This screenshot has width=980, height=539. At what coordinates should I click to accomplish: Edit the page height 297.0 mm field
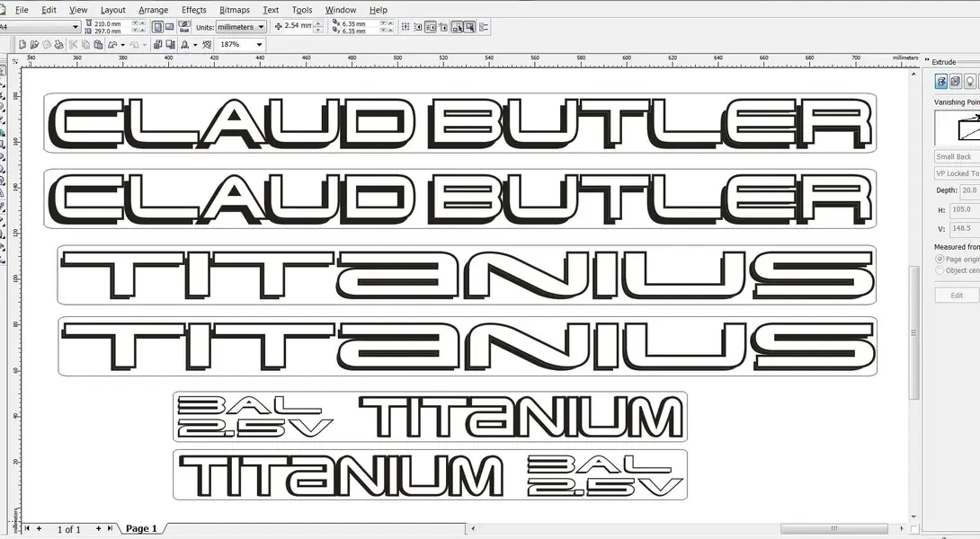111,31
